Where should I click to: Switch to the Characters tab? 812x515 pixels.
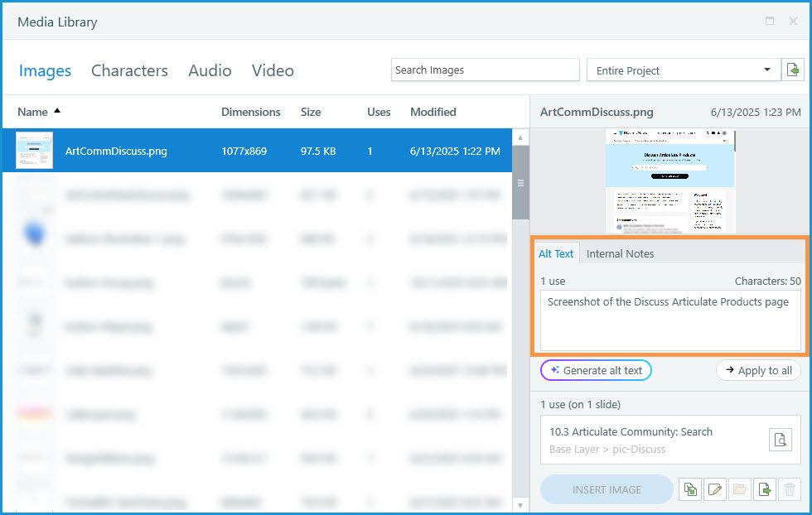tap(129, 70)
